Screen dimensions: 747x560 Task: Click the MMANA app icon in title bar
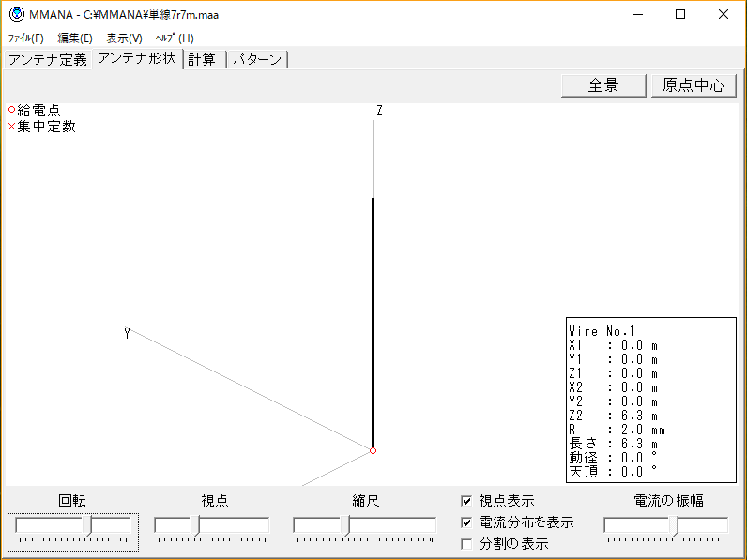tap(16, 15)
